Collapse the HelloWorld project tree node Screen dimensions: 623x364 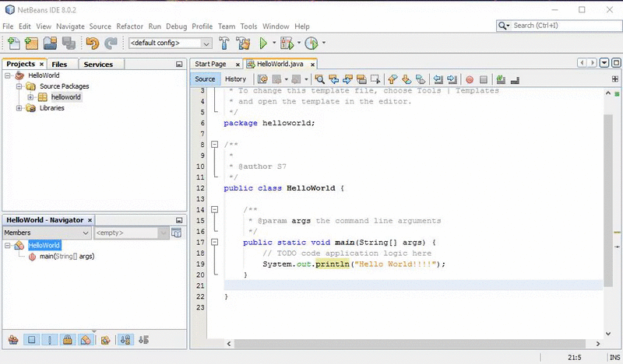[x=8, y=75]
